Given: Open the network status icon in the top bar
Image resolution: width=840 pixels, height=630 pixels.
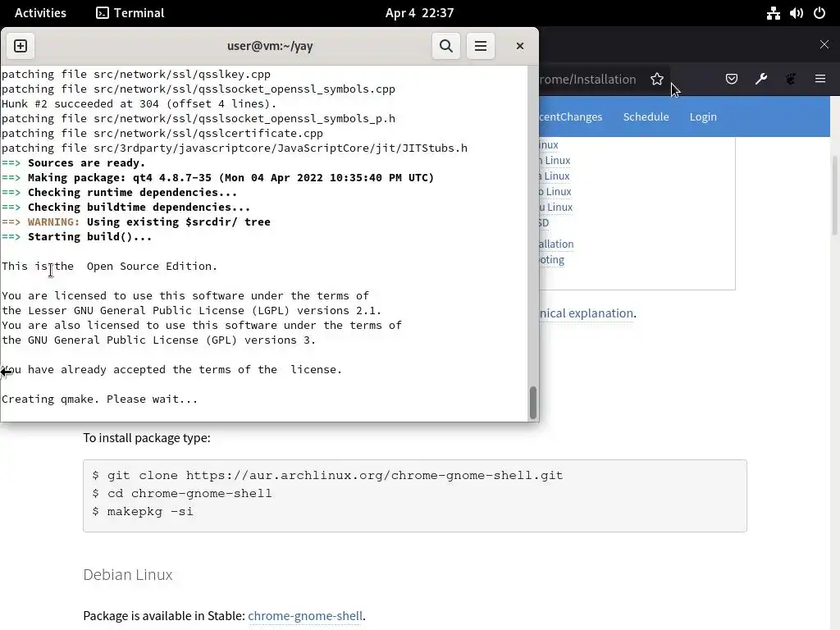Looking at the screenshot, I should tap(773, 13).
